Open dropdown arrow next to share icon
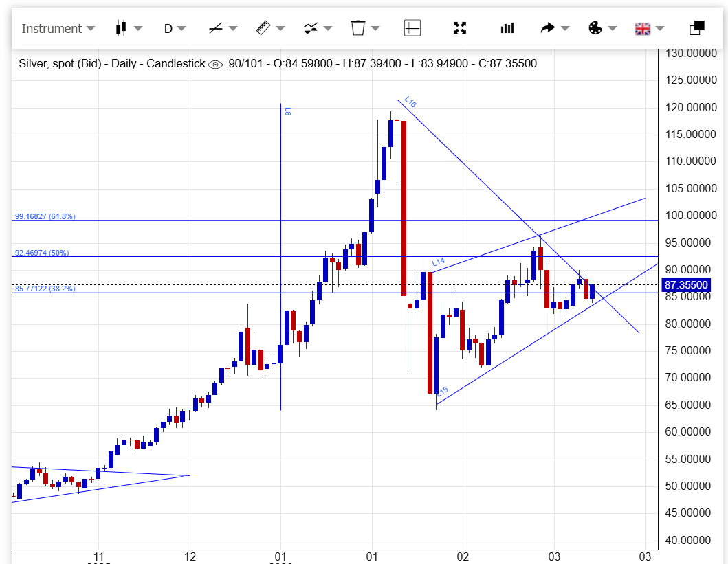The height and width of the screenshot is (564, 728). coord(565,28)
